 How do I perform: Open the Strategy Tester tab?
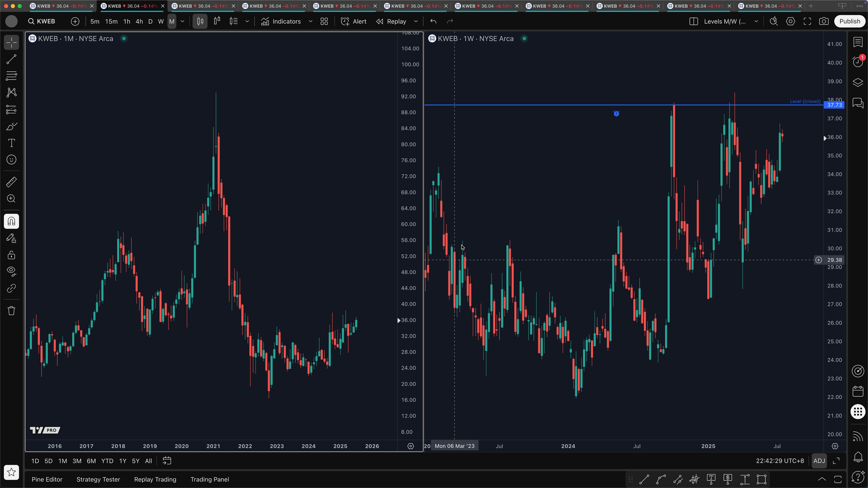point(98,480)
